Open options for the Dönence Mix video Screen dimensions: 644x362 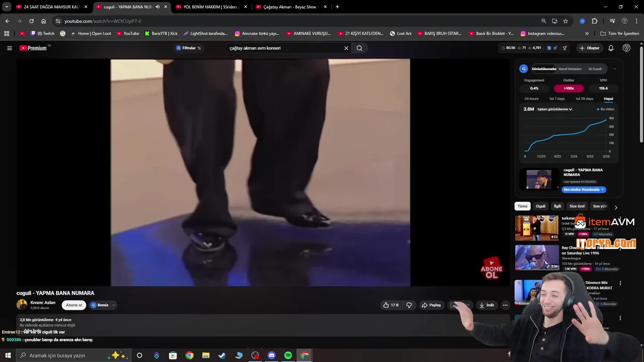[x=620, y=283]
